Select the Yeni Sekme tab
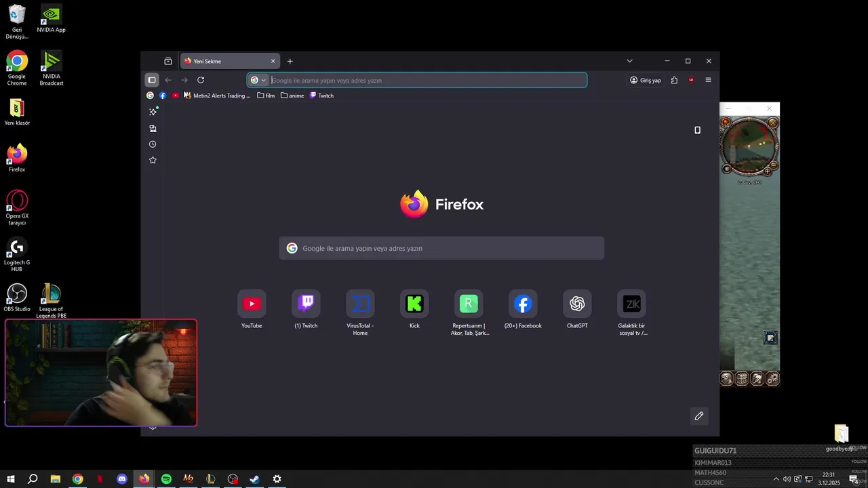This screenshot has width=868, height=488. pyautogui.click(x=231, y=61)
